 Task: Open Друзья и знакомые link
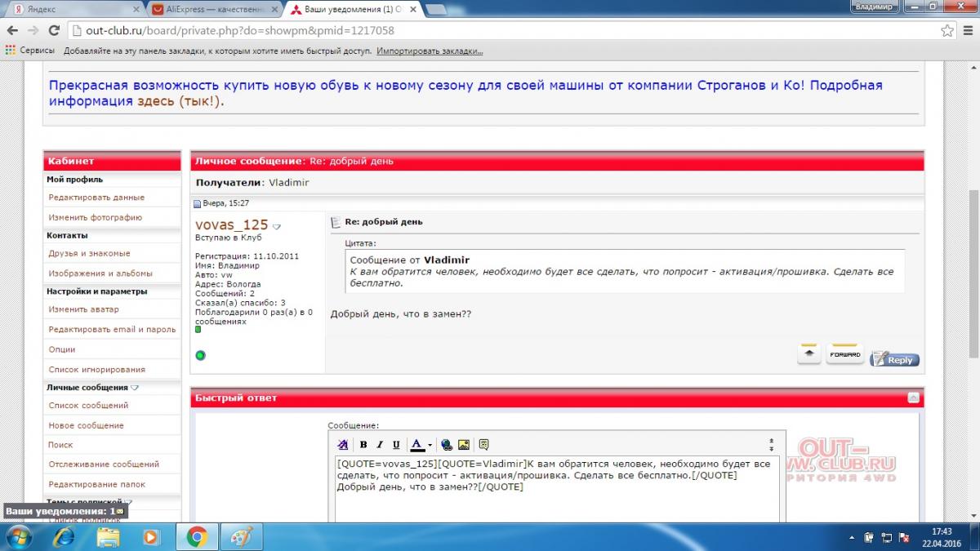[x=89, y=253]
